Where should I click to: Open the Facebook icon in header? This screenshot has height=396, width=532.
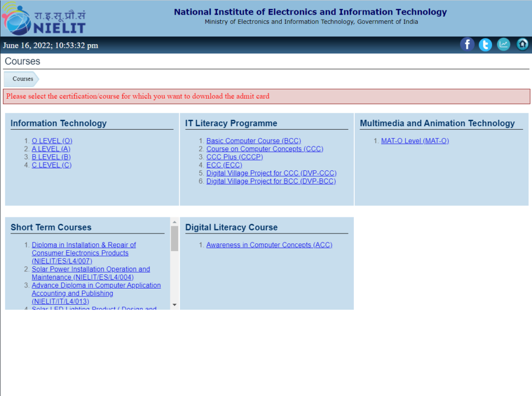(x=467, y=45)
